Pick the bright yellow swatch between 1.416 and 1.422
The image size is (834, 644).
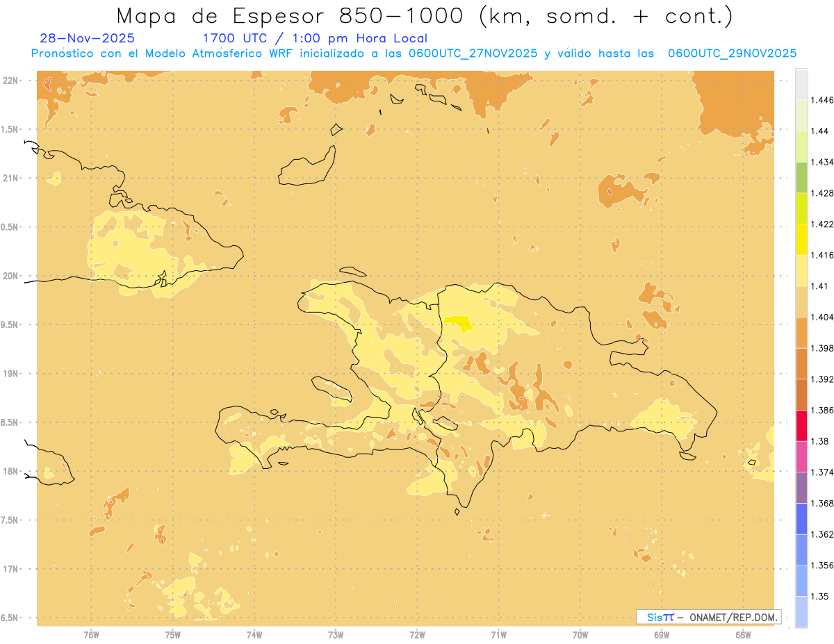click(801, 240)
